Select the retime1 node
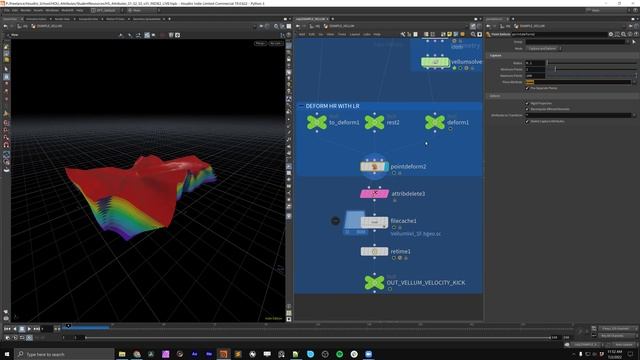The height and width of the screenshot is (360, 640). click(374, 251)
